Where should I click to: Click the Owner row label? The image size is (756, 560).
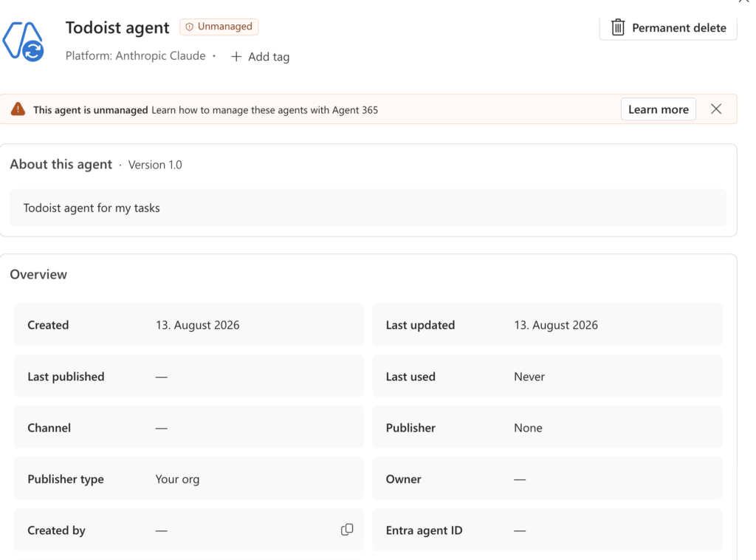403,479
